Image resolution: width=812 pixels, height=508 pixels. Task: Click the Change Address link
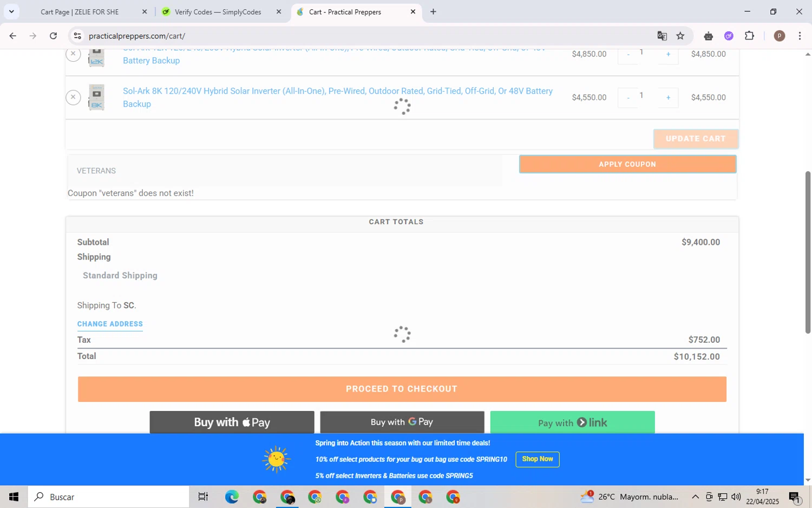tap(110, 324)
